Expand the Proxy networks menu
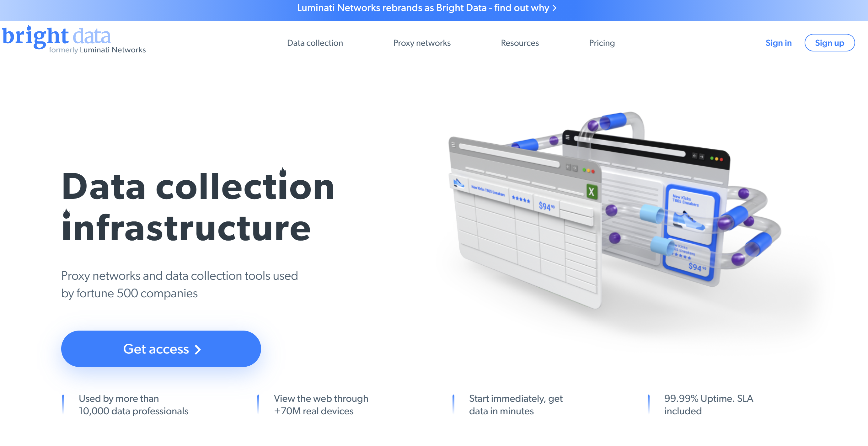Image resolution: width=868 pixels, height=446 pixels. coord(422,43)
